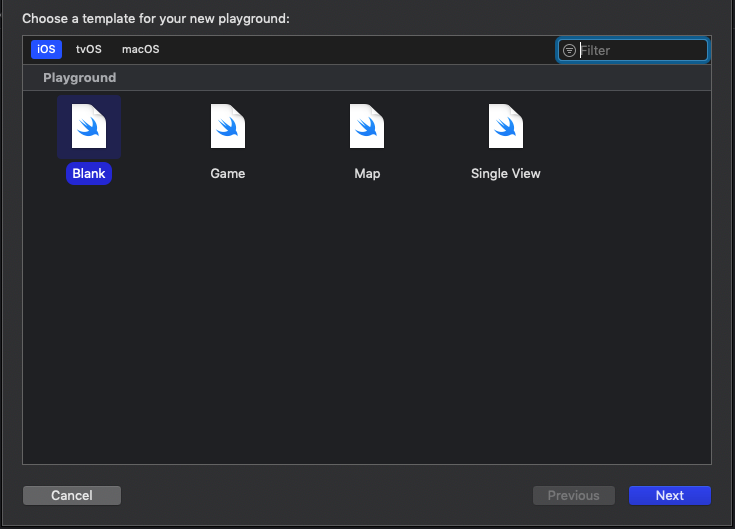This screenshot has height=529, width=735.
Task: Click the Playground section header
Action: (x=80, y=77)
